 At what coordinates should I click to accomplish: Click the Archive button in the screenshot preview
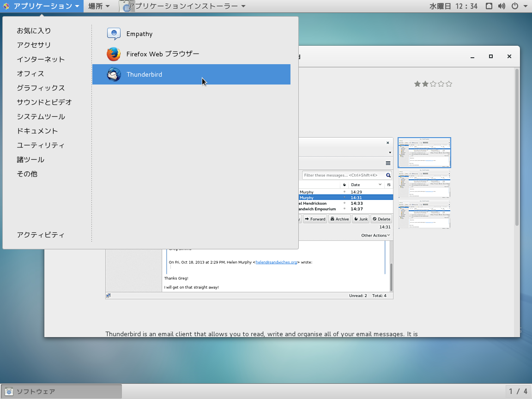(339, 219)
